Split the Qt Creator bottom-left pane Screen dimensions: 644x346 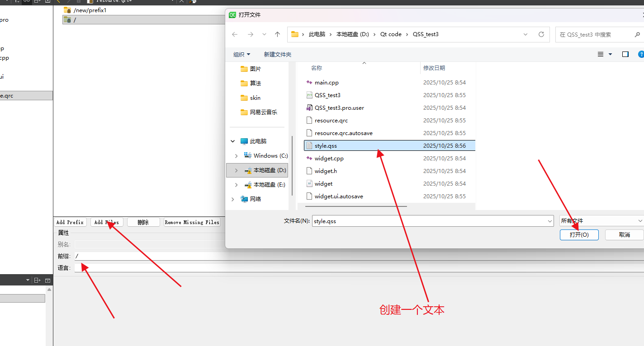click(x=38, y=281)
